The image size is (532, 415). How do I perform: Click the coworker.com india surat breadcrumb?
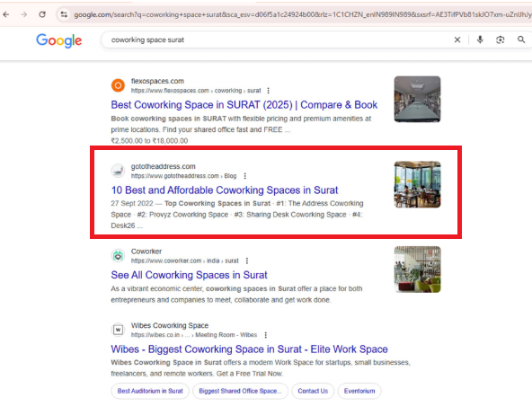(x=184, y=260)
